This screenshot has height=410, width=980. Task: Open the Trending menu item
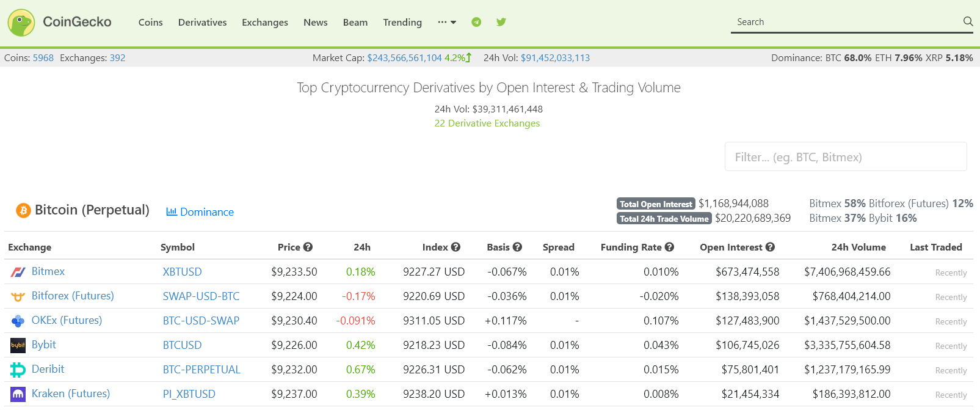[x=402, y=22]
